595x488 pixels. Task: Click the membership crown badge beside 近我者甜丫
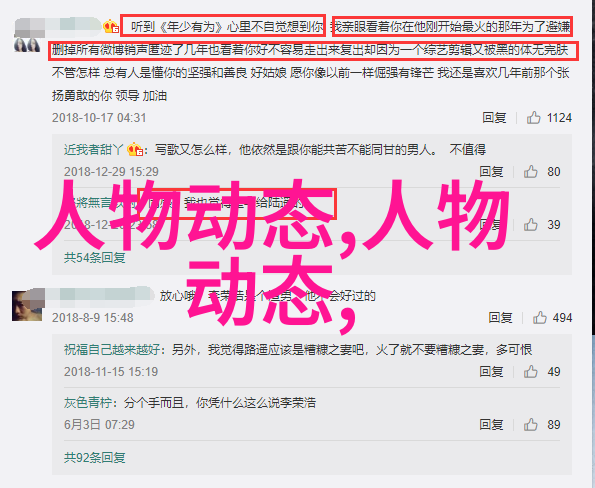[135, 149]
